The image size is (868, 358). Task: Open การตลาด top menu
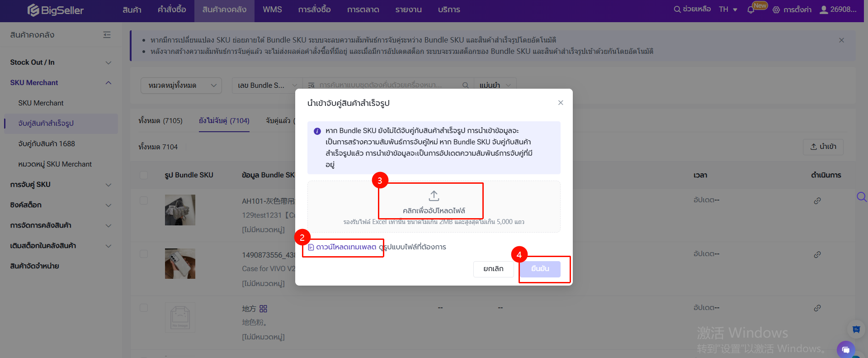pos(363,10)
